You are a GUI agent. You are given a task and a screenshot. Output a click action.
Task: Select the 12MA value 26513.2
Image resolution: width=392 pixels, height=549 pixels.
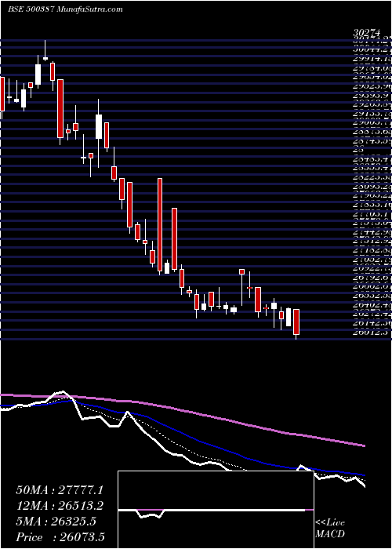pyautogui.click(x=80, y=506)
